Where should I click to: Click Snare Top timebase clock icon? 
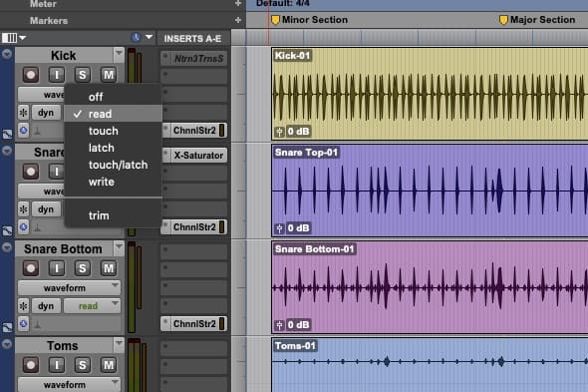[x=23, y=226]
